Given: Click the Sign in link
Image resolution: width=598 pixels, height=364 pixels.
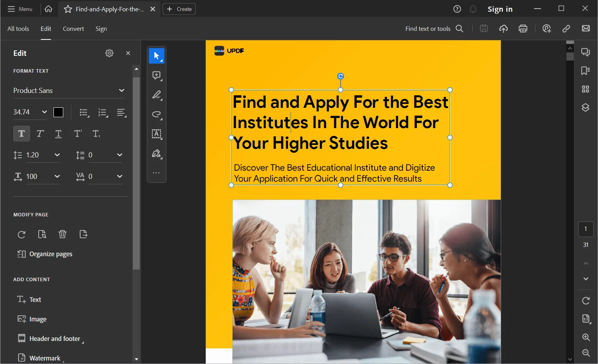Looking at the screenshot, I should 500,9.
